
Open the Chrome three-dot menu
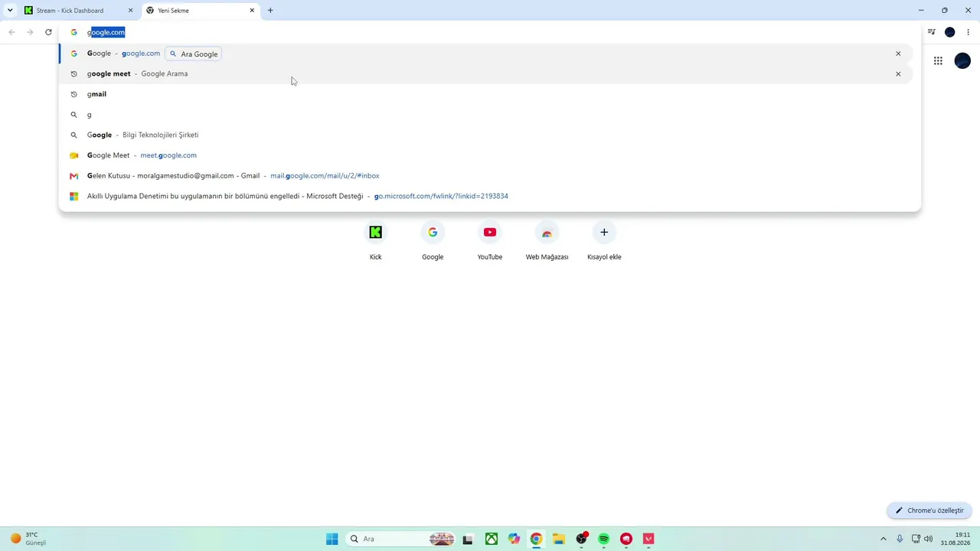click(x=969, y=32)
